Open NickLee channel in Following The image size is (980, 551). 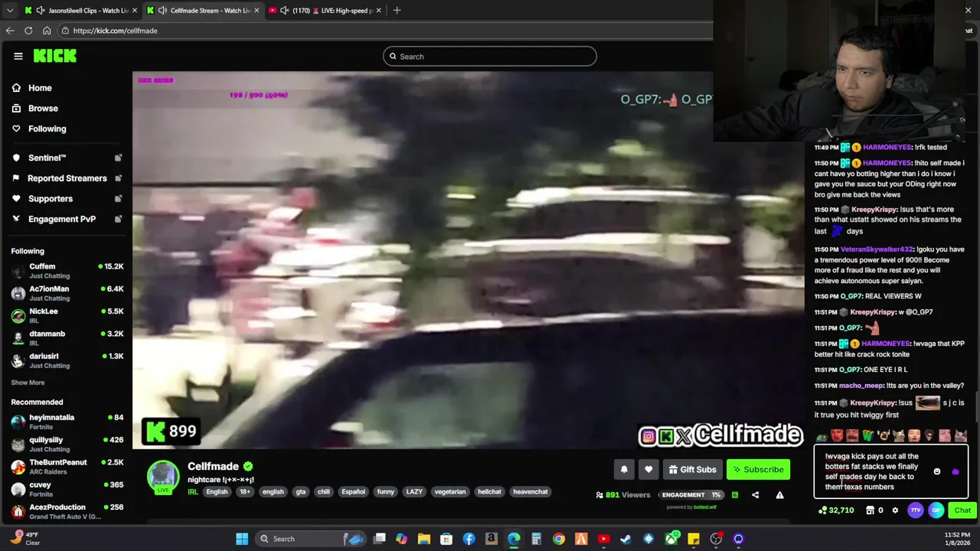click(67, 315)
